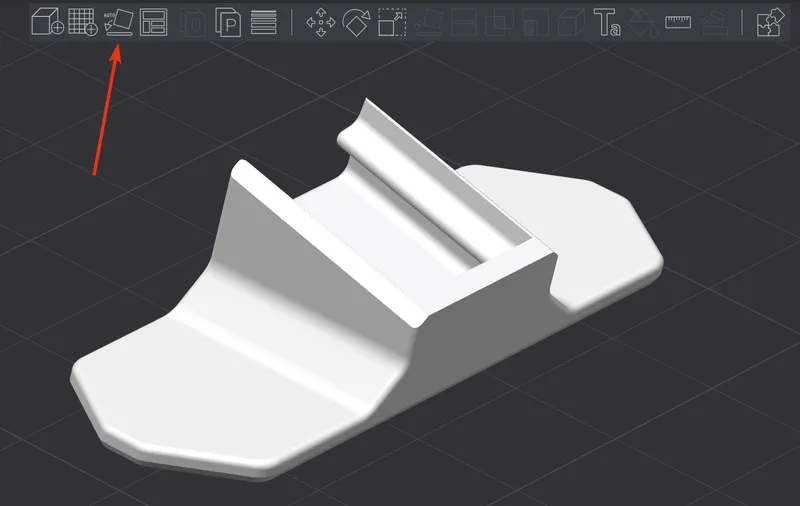The width and height of the screenshot is (800, 506).
Task: Click the dimmed Seam painting cube icon
Action: [571, 22]
